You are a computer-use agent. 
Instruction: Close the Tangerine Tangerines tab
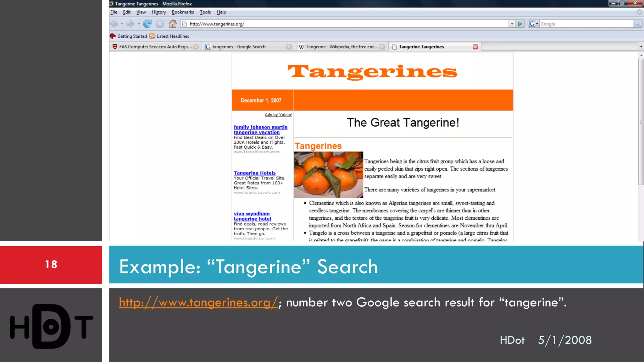[x=475, y=47]
